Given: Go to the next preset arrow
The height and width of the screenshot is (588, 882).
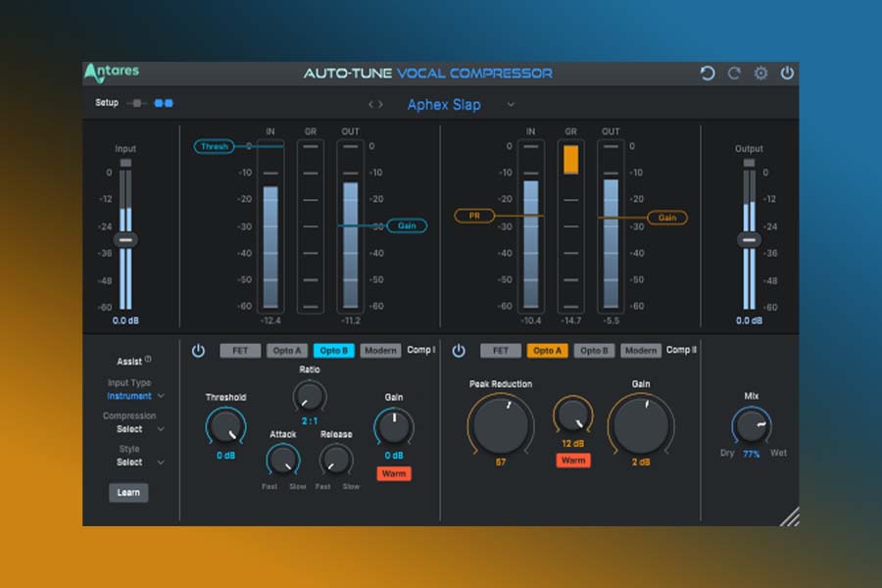Looking at the screenshot, I should click(381, 105).
